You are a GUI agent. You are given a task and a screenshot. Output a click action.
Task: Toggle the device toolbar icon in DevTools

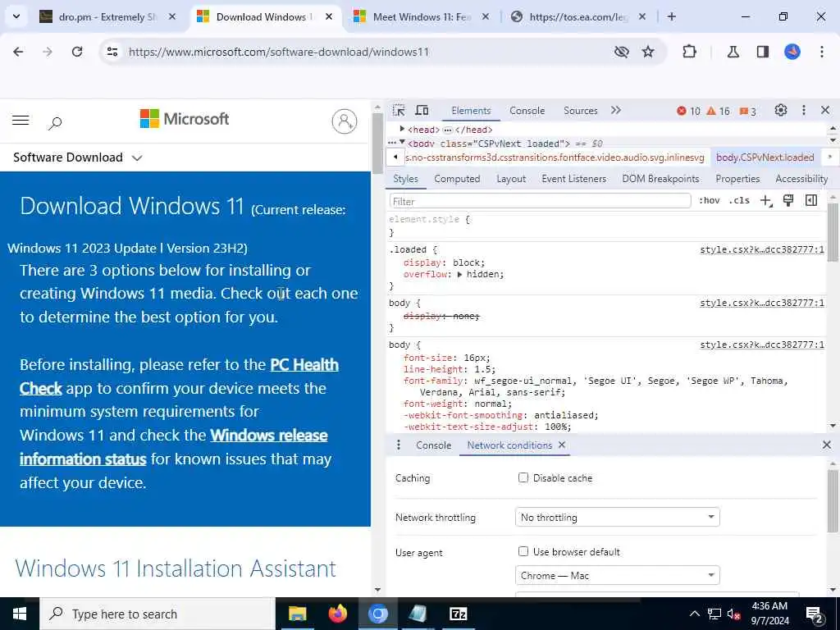coord(422,111)
